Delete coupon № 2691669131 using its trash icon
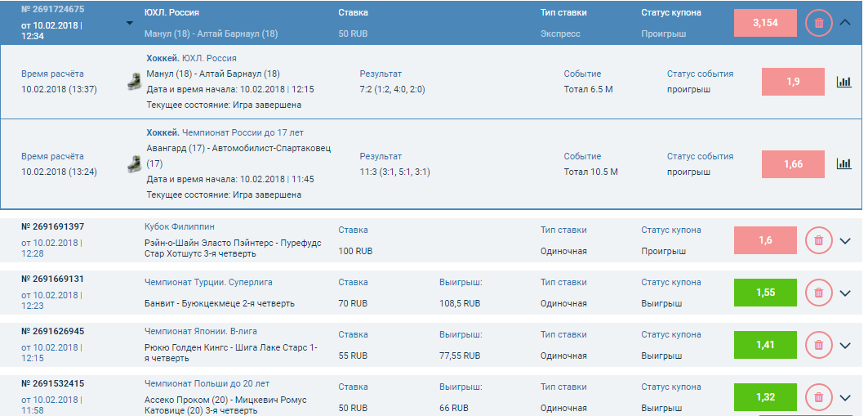This screenshot has width=868, height=416. [819, 293]
